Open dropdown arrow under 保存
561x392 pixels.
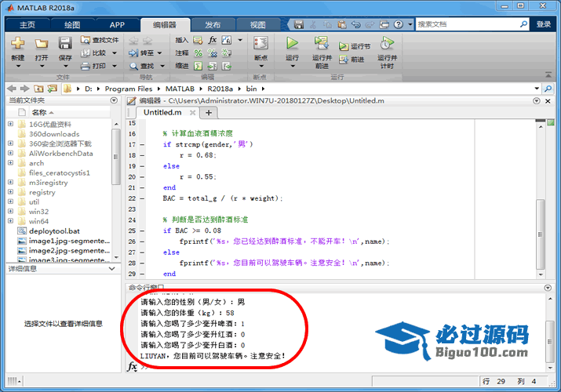click(x=65, y=67)
